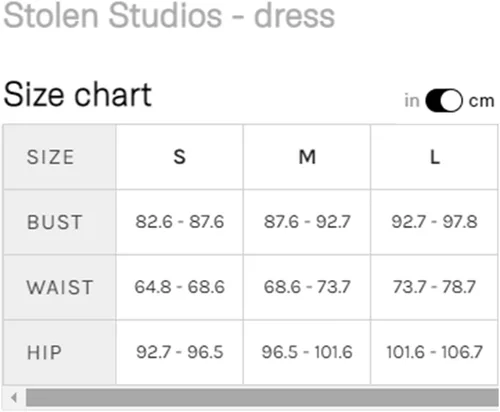Image resolution: width=500 pixels, height=412 pixels.
Task: Click the Size chart heading
Action: pyautogui.click(x=78, y=95)
